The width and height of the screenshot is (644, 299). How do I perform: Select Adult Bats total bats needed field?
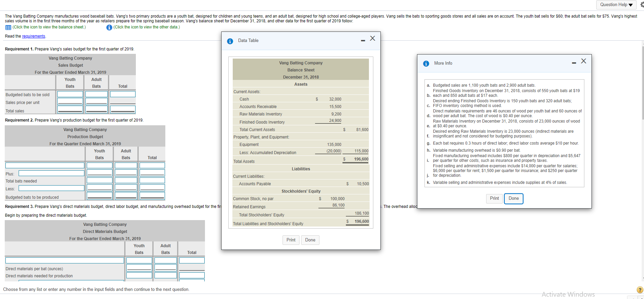click(x=126, y=180)
